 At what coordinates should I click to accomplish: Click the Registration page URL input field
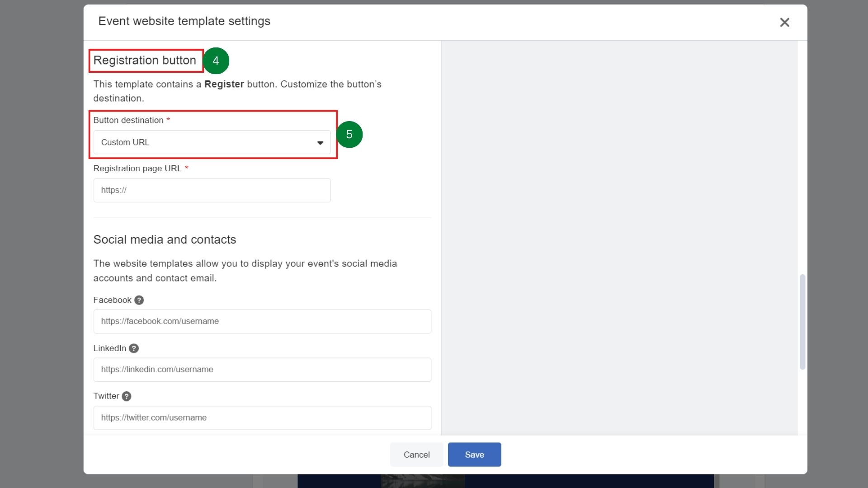[x=212, y=190]
